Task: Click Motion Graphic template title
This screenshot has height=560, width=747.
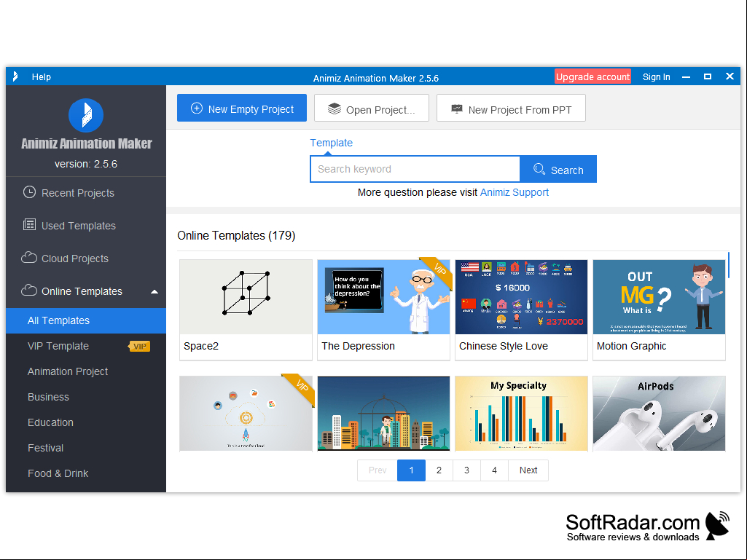Action: 631,346
